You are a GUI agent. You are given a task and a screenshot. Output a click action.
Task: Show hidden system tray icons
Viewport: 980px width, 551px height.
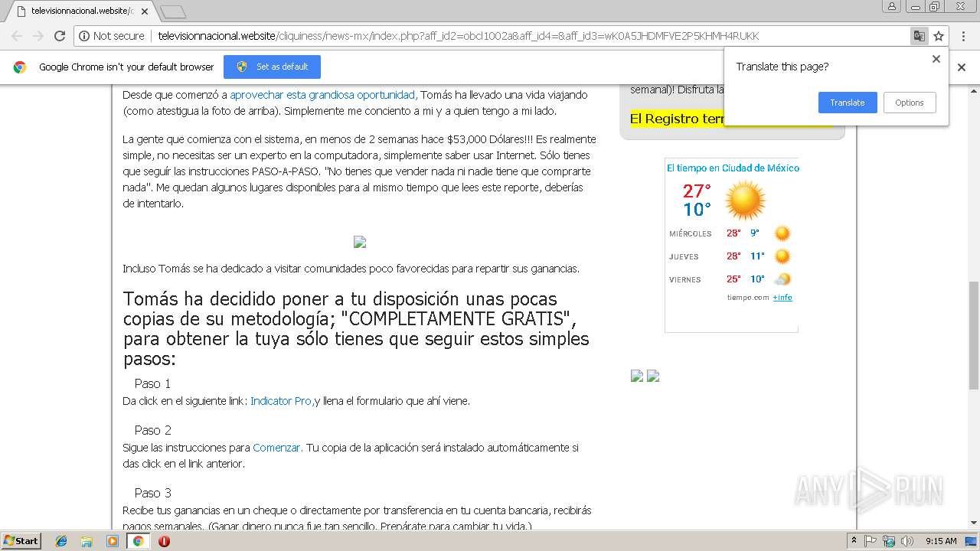[x=854, y=540]
